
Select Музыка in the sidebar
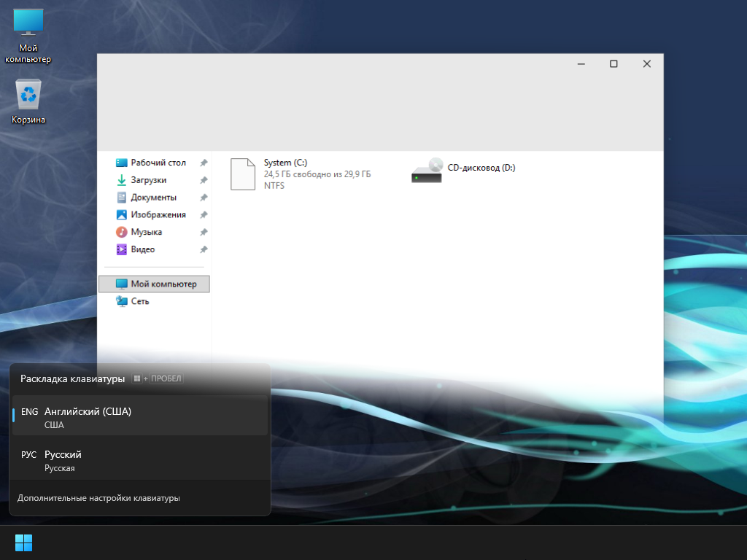pyautogui.click(x=154, y=232)
